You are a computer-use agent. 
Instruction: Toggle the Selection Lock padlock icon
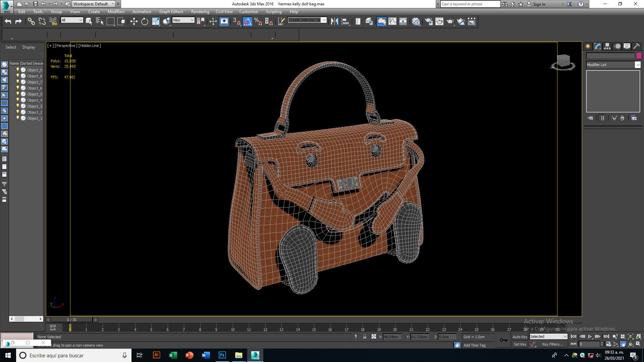pos(365,337)
